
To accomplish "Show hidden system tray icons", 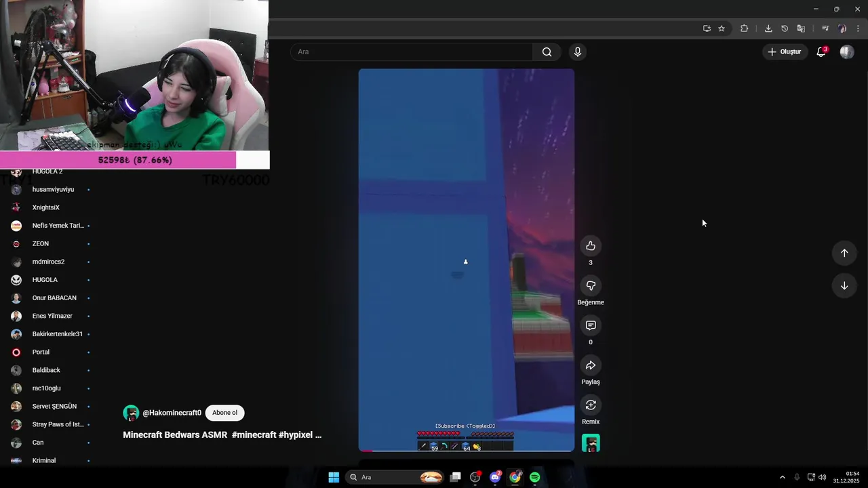I will point(783,477).
